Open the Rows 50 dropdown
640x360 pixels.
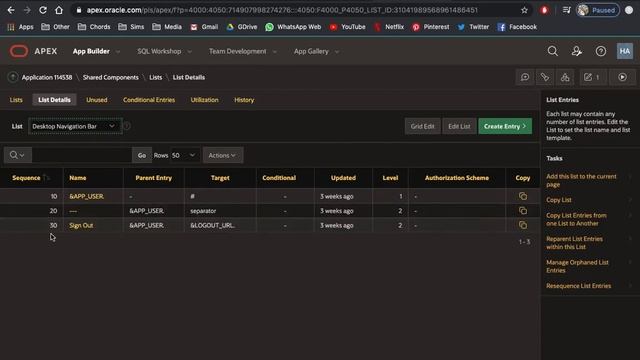click(184, 155)
